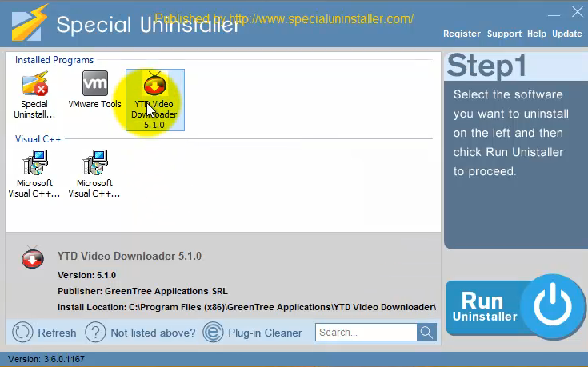Viewport: 588px width, 367px height.
Task: Click the Refresh circular arrows icon
Action: (22, 332)
